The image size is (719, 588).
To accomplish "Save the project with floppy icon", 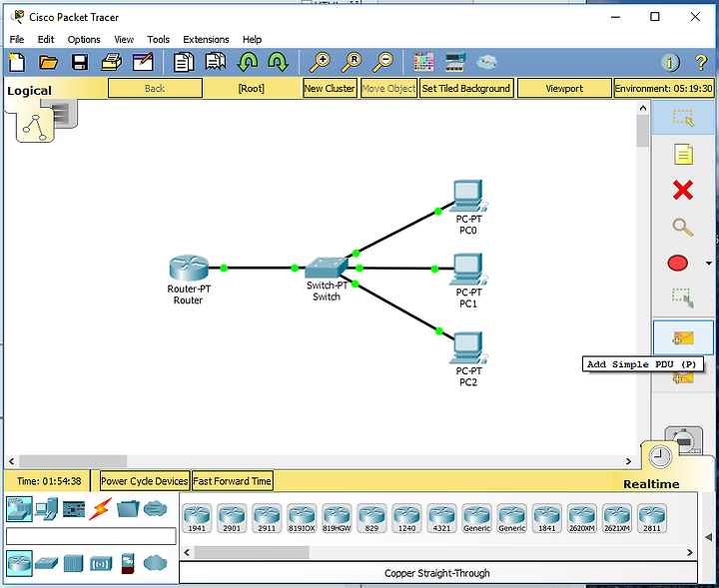I will point(80,62).
